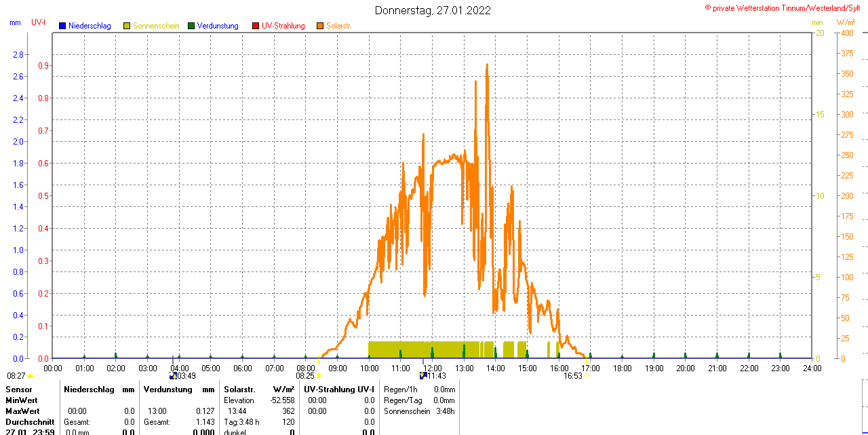Viewport: 868px width, 435px height.
Task: Select the UV-Strahlung legend label
Action: click(x=283, y=26)
